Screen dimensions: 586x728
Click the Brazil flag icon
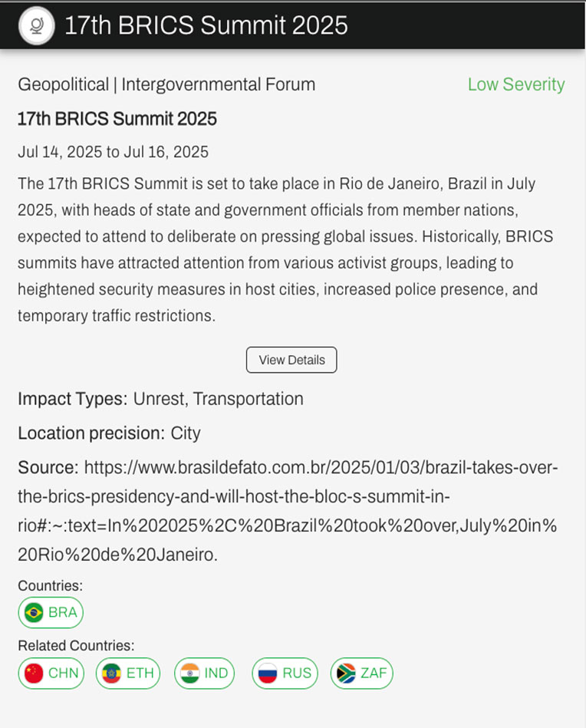click(x=34, y=612)
